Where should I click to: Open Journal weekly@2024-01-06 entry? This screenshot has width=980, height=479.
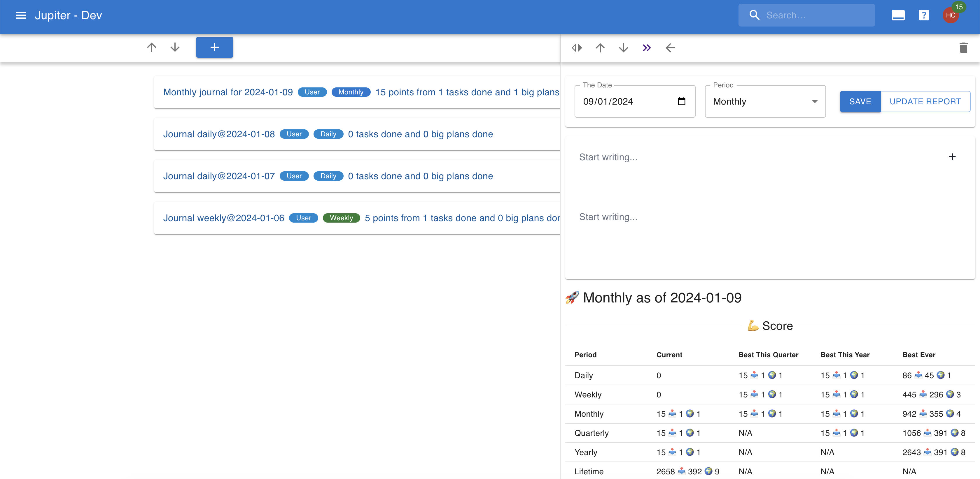[x=224, y=218]
